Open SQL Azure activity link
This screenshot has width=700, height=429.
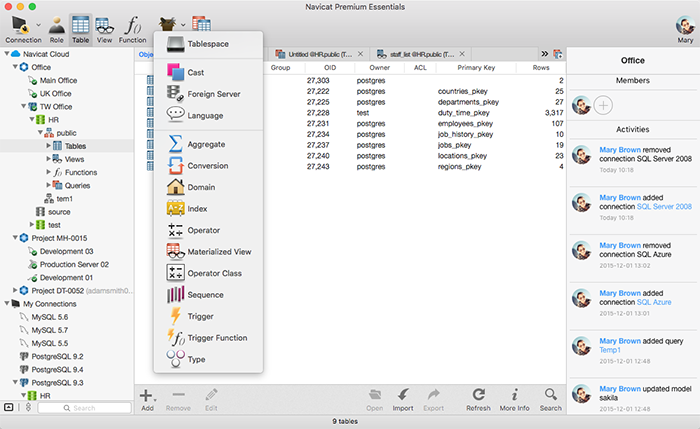coord(654,302)
